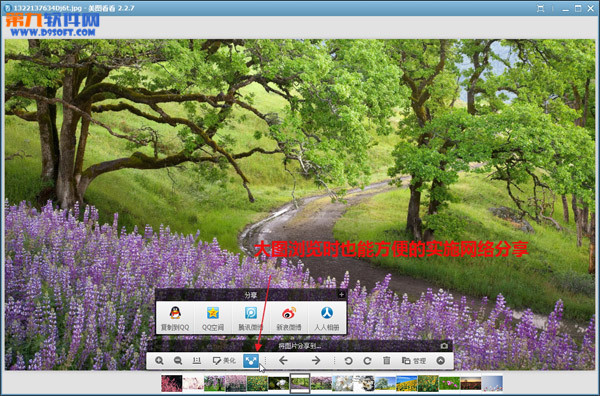This screenshot has width=600, height=396.
Task: Select the first dark pink flower thumbnail
Action: [171, 383]
